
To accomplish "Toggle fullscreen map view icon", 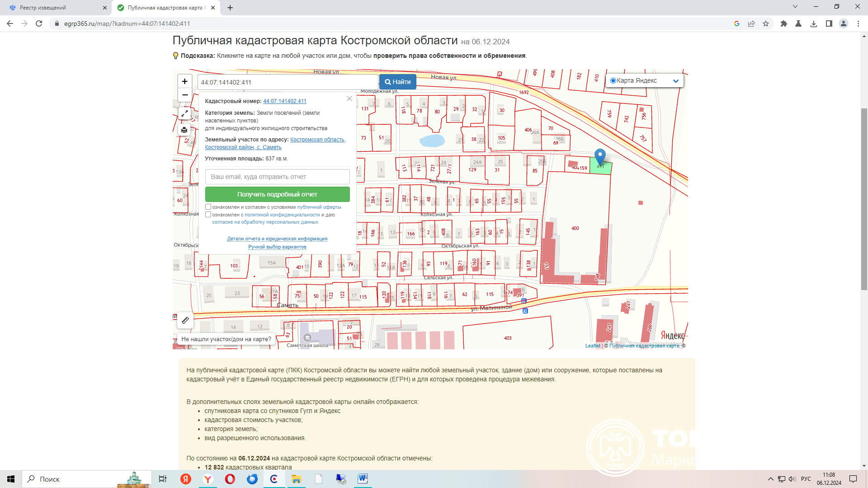I will pyautogui.click(x=184, y=113).
